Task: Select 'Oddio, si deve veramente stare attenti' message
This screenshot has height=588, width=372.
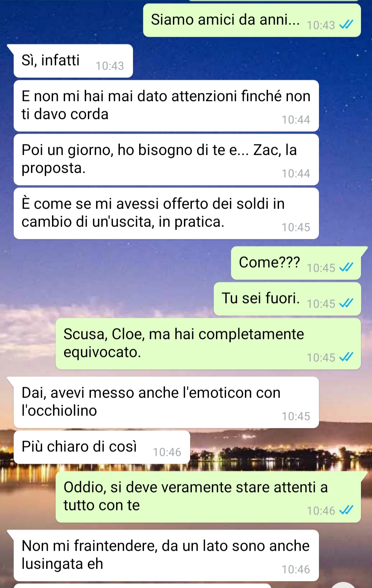Action: coord(208,497)
